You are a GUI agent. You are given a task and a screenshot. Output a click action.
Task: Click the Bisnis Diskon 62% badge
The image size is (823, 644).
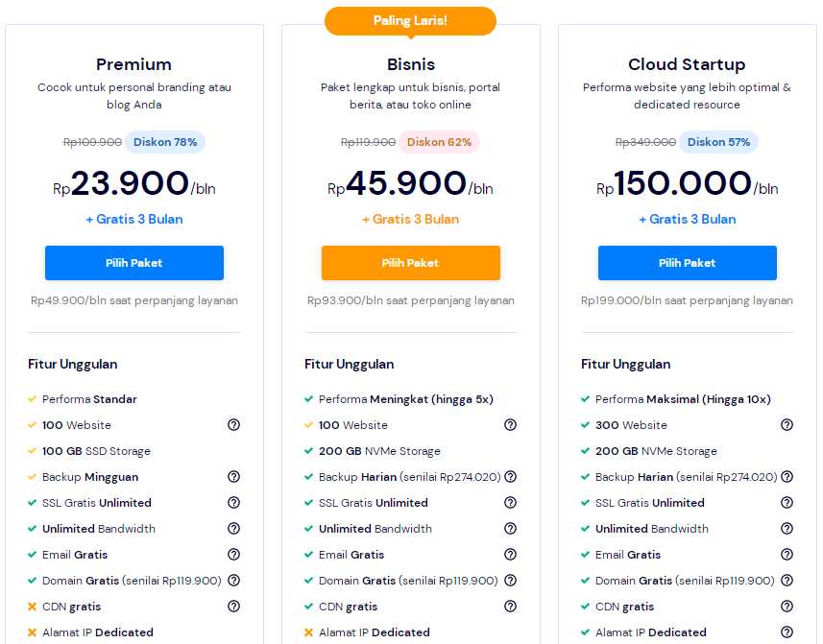point(440,142)
